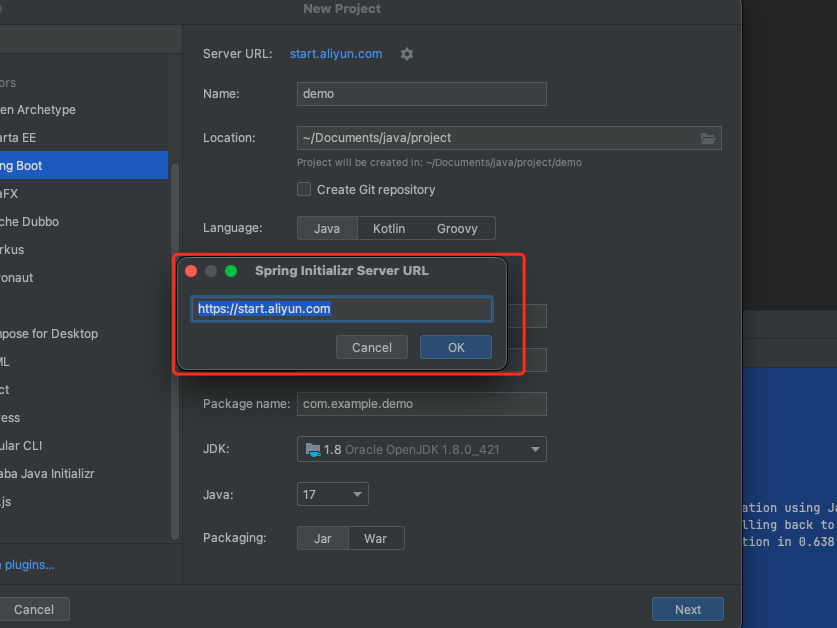
Task: Choose War packaging
Action: [x=375, y=538]
